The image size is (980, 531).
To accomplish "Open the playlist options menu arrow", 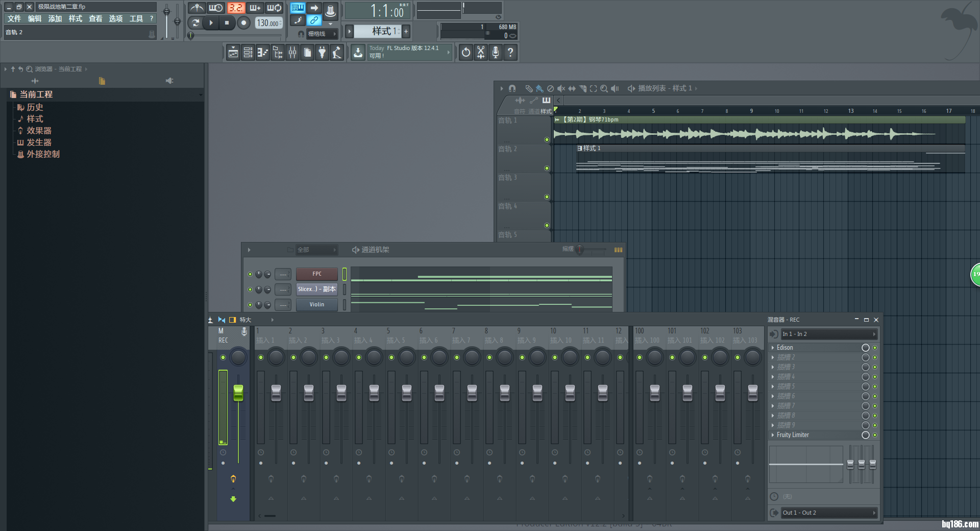I will point(502,88).
